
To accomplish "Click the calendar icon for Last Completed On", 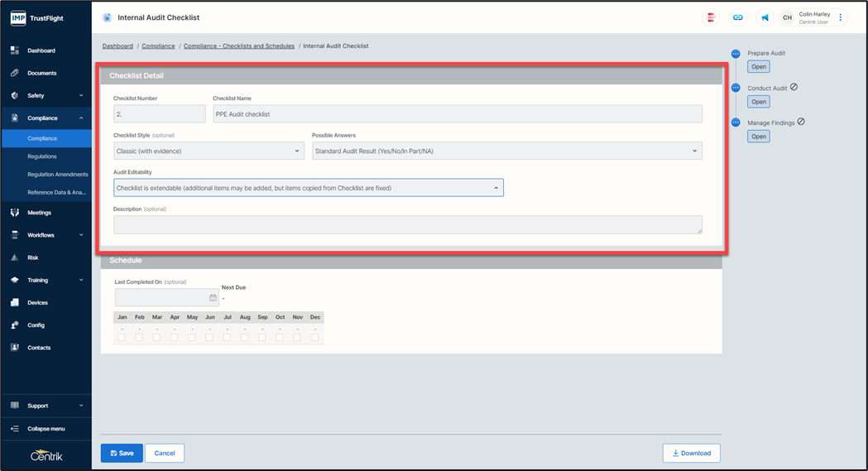I will [213, 298].
